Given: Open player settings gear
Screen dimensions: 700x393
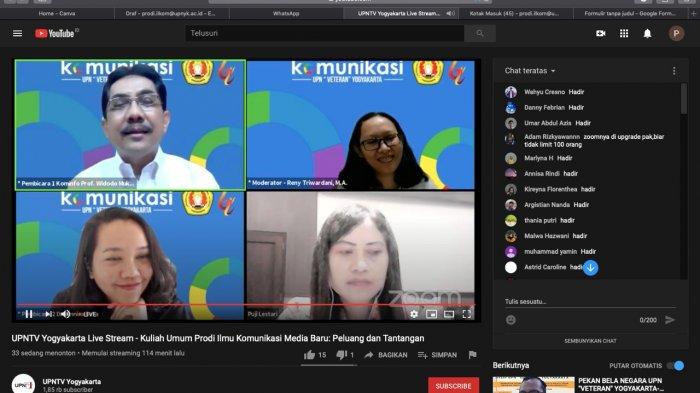Looking at the screenshot, I should pos(414,314).
